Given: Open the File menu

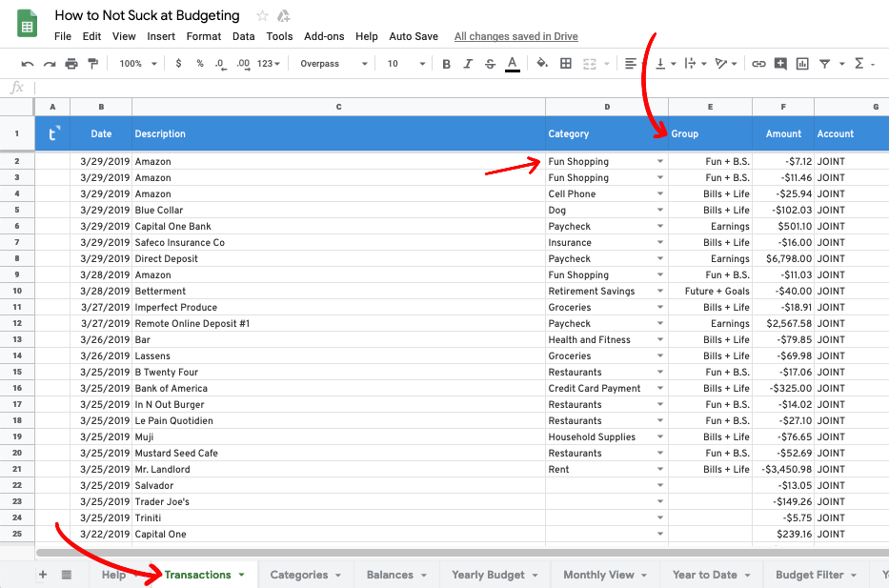Looking at the screenshot, I should (x=62, y=36).
